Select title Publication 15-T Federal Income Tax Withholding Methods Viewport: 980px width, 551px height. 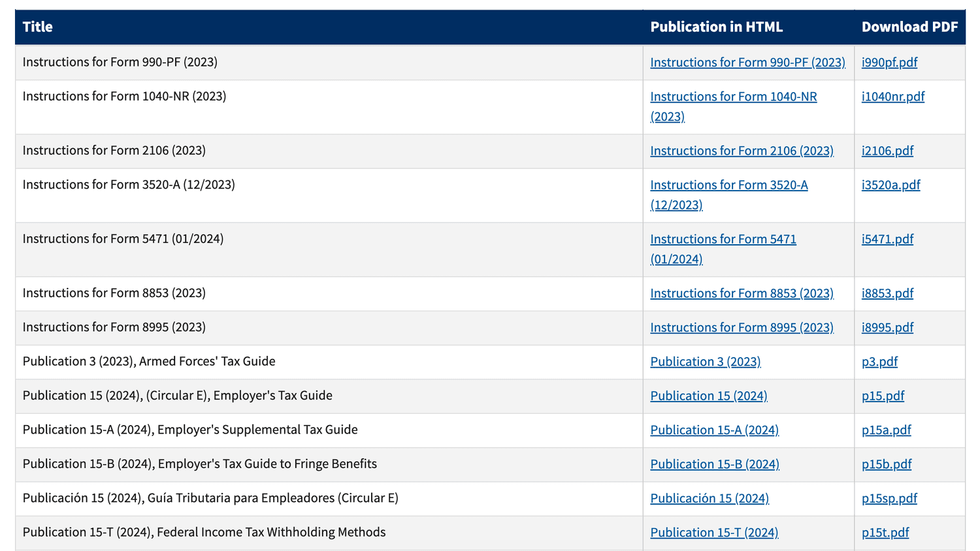(204, 533)
